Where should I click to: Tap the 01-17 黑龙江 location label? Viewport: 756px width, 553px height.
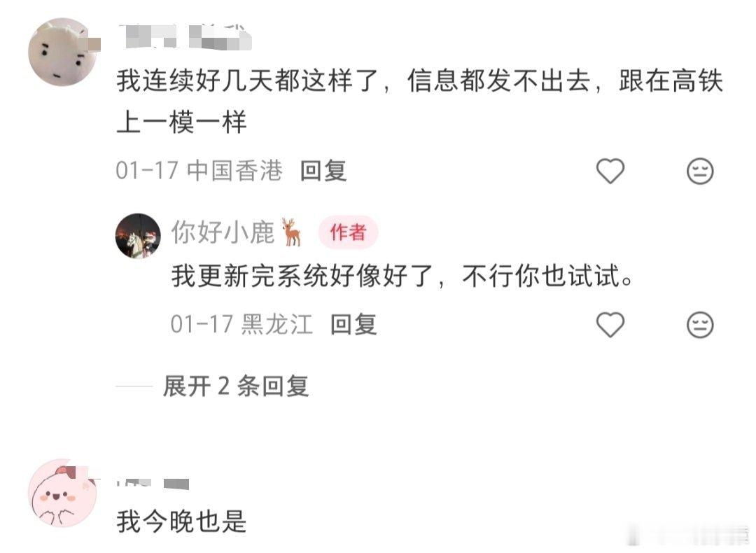click(x=277, y=325)
